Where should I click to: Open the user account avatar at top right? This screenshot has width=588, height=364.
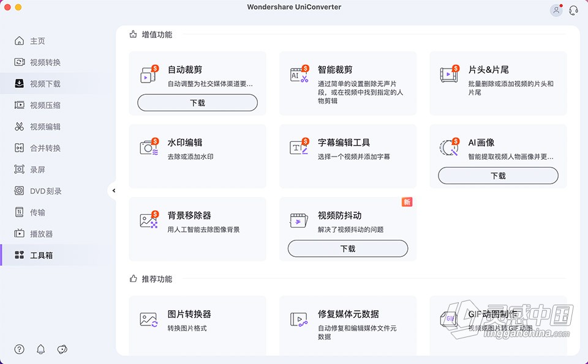[x=556, y=10]
